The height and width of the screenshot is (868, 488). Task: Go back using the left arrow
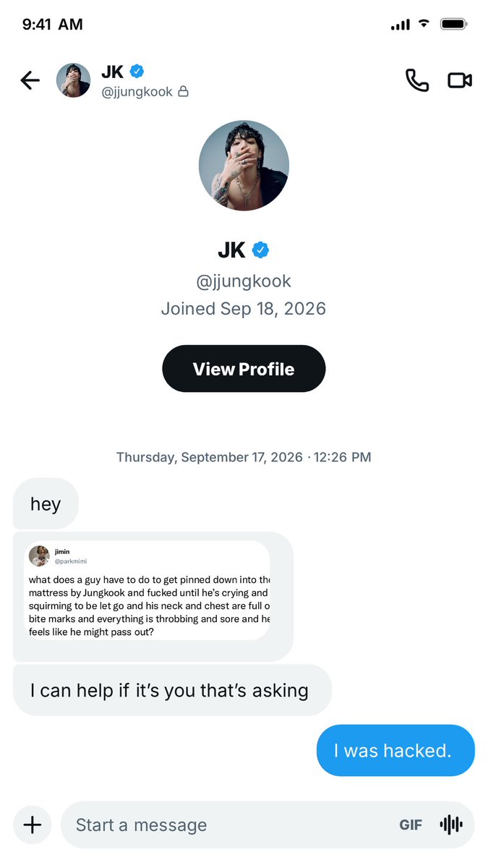tap(30, 80)
